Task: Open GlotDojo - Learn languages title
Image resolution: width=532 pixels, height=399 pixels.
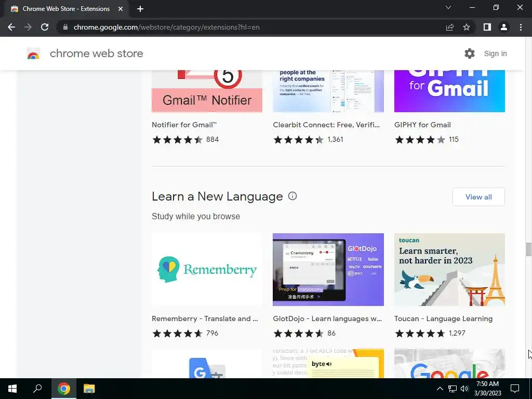Action: coord(327,318)
